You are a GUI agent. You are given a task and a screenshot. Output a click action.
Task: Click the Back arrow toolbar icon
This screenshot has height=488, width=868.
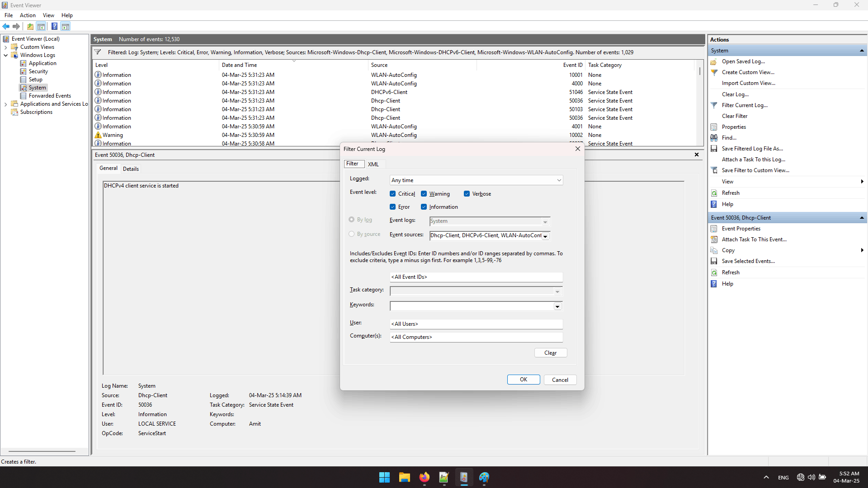click(x=6, y=26)
